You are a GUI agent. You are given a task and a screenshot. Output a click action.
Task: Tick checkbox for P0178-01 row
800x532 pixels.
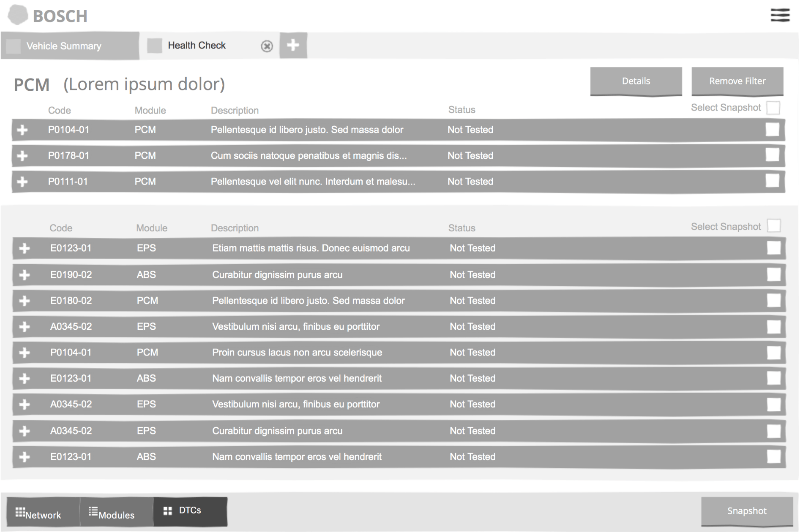coord(773,155)
